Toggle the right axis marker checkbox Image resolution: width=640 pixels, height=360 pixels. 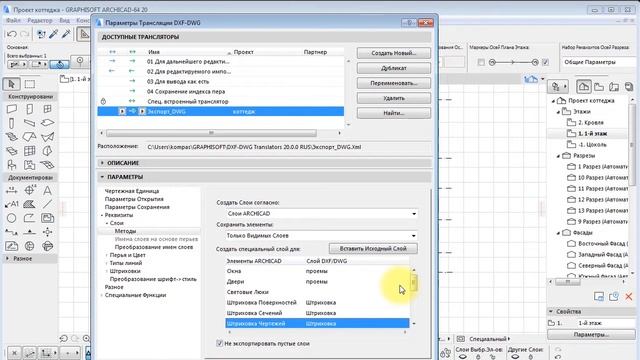pos(545,62)
